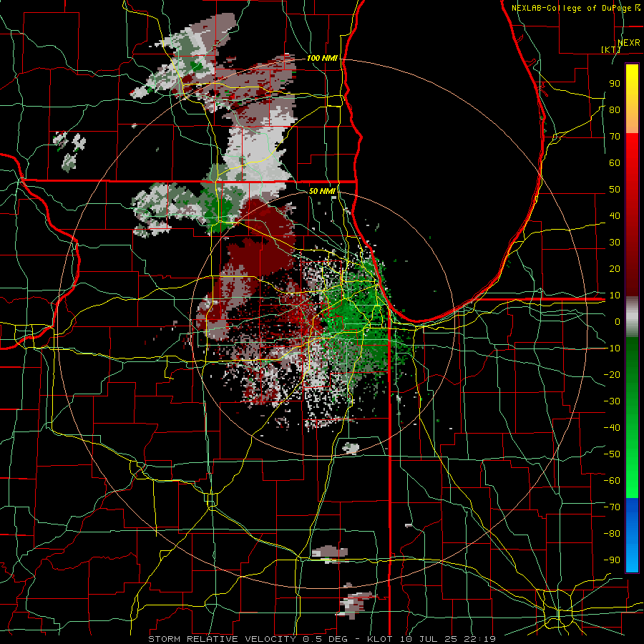Click the "-90" value on velocity scale
Viewport: 644px width, 644px height.
pos(612,560)
